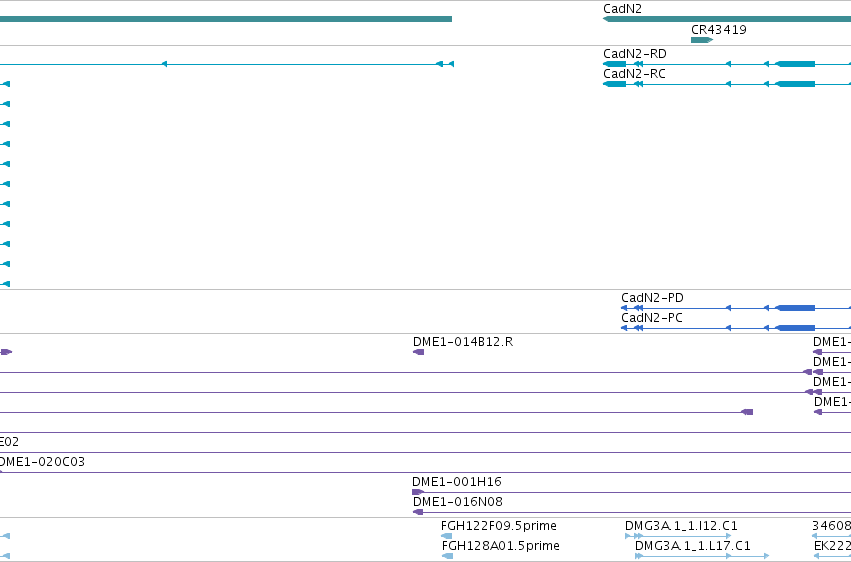Click the CadN2-PD protein label

(652, 298)
